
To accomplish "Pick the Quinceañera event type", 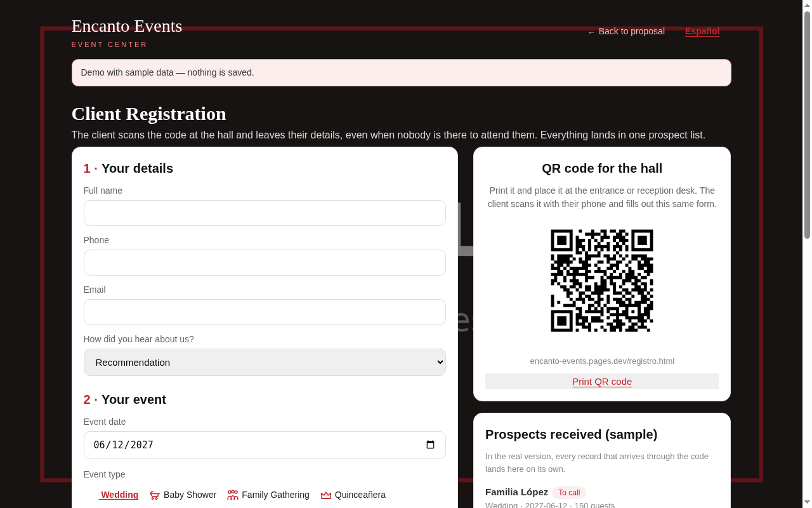I will [x=353, y=495].
